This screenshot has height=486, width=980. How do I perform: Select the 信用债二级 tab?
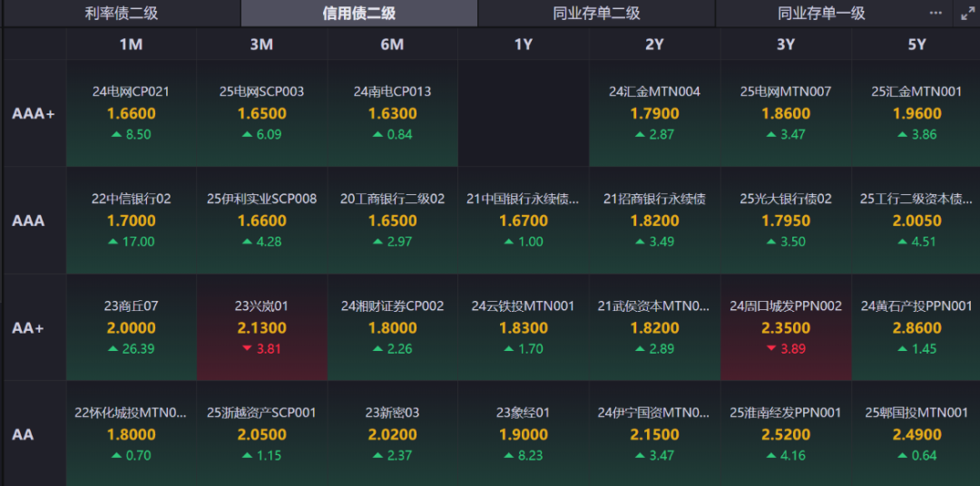click(358, 13)
